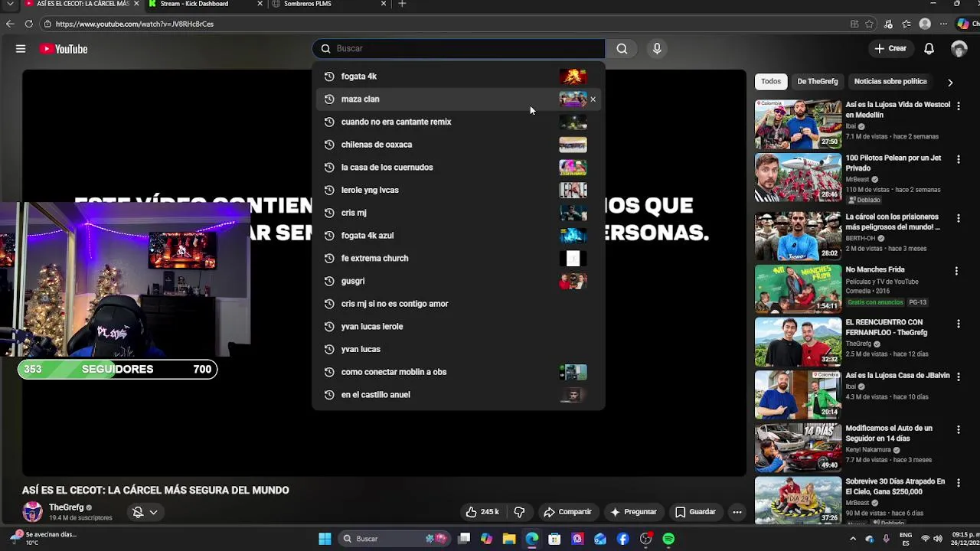The width and height of the screenshot is (980, 551).
Task: Choose 'fe extrema church' suggestion
Action: 459,258
